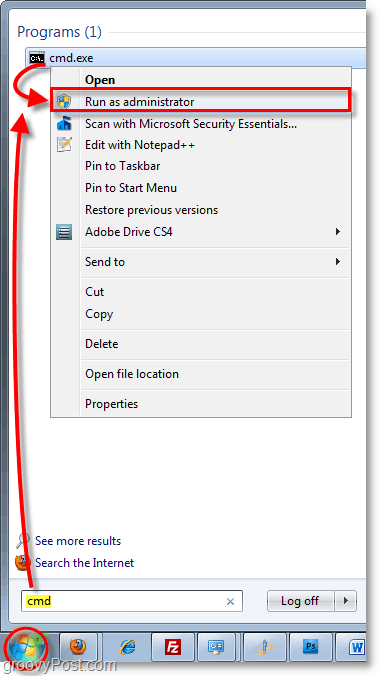Click the Adobe Drive CS4 icon
The image size is (380, 676).
[64, 232]
